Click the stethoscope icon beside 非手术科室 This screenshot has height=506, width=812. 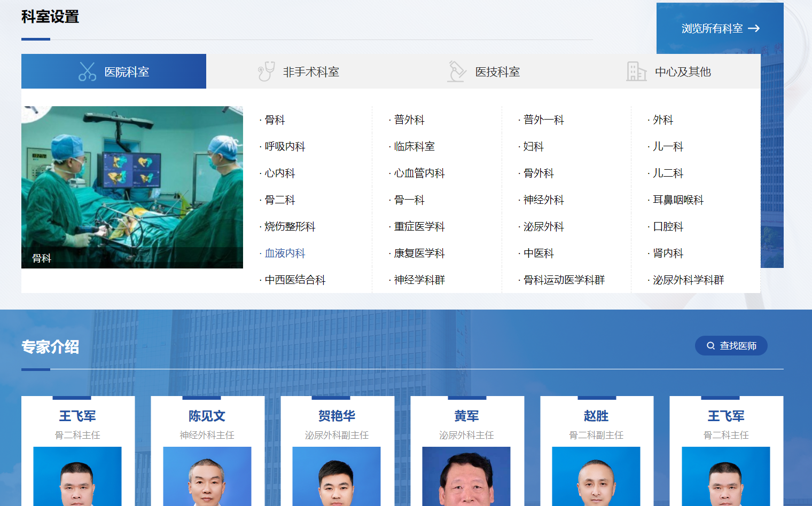pyautogui.click(x=266, y=72)
